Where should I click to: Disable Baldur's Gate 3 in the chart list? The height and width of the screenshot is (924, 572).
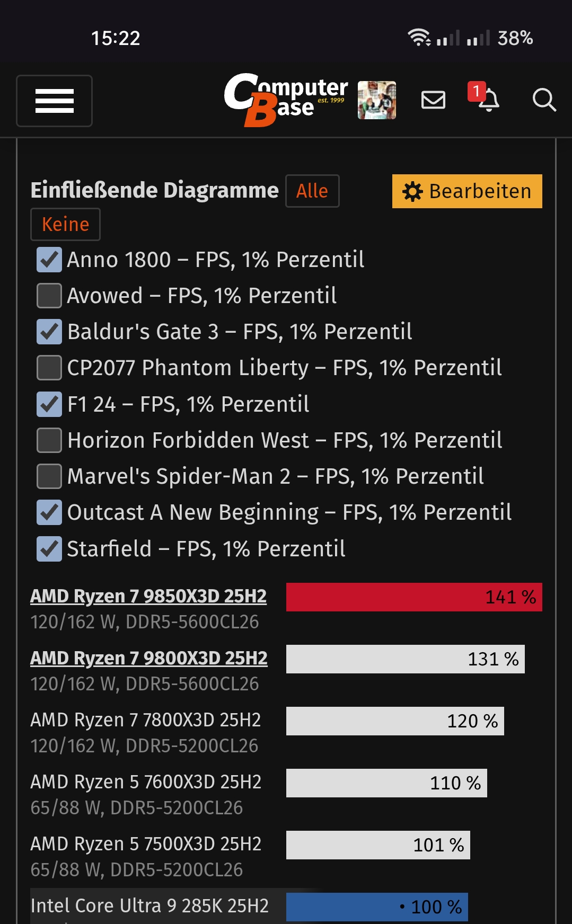[x=49, y=332]
